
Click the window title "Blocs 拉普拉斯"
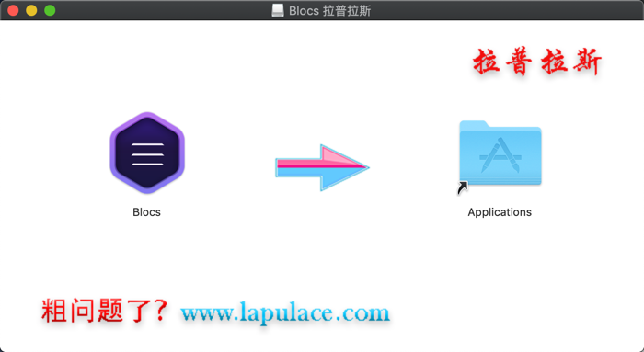[x=329, y=11]
